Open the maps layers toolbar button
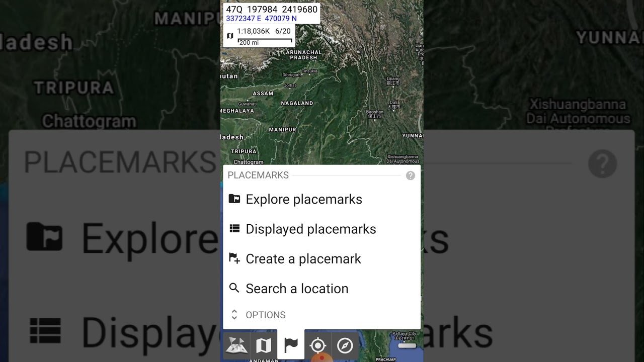 tap(236, 345)
